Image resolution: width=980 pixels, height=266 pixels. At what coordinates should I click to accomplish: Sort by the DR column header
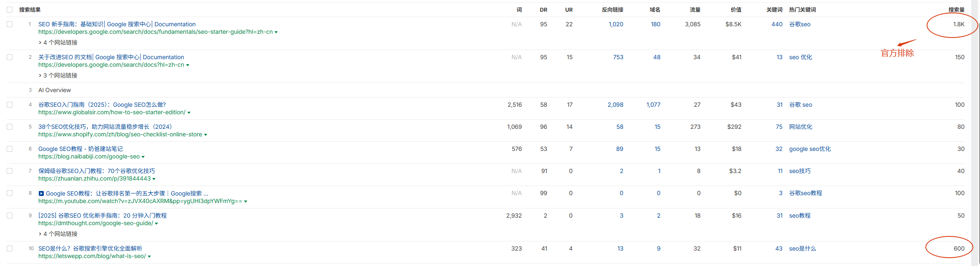(x=543, y=10)
